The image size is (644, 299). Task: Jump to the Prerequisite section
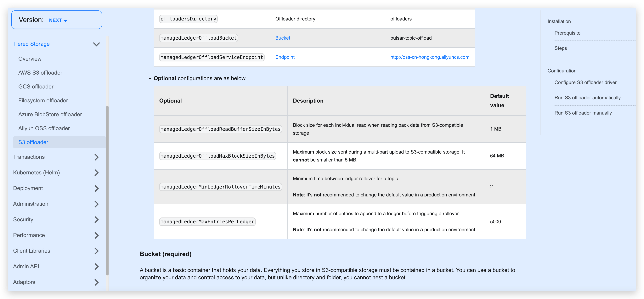pos(567,33)
